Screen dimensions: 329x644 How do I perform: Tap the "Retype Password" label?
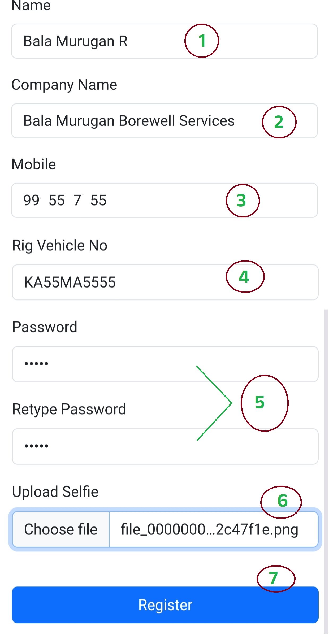(69, 409)
